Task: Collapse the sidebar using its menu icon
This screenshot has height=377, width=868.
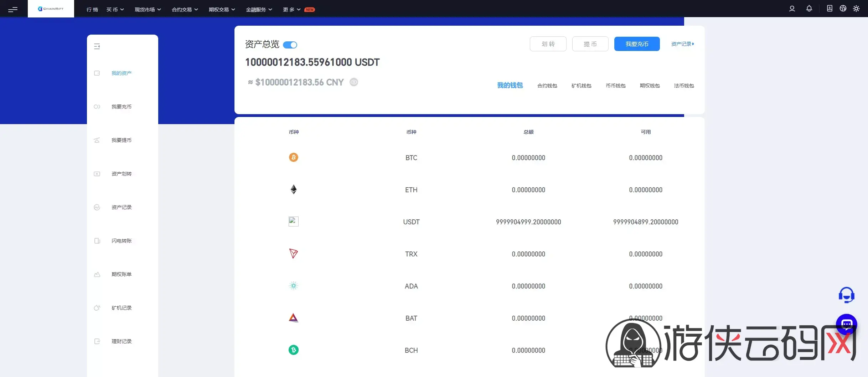Action: click(97, 46)
